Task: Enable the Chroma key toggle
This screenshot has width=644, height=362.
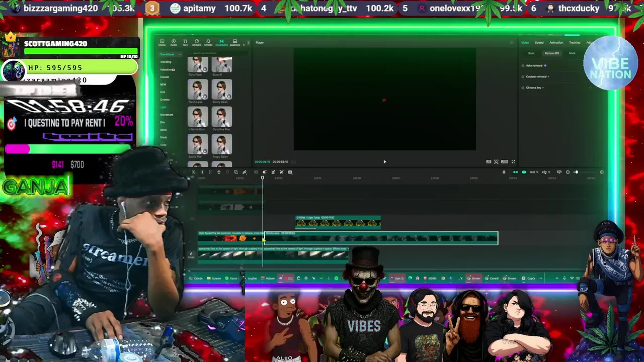Action: pyautogui.click(x=523, y=87)
